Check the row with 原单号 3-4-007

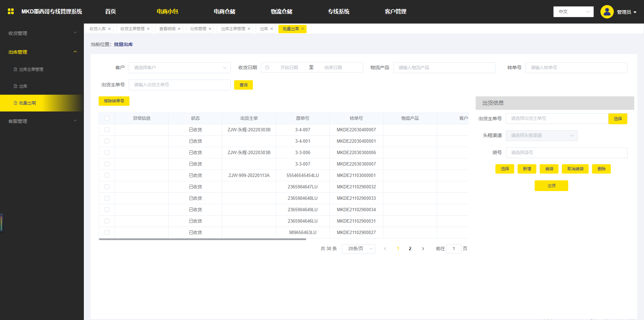(107, 130)
